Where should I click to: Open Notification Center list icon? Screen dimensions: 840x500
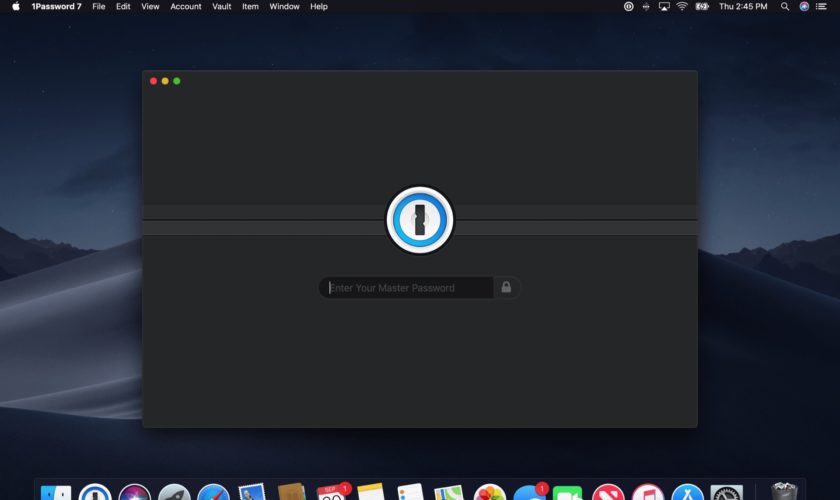[823, 6]
